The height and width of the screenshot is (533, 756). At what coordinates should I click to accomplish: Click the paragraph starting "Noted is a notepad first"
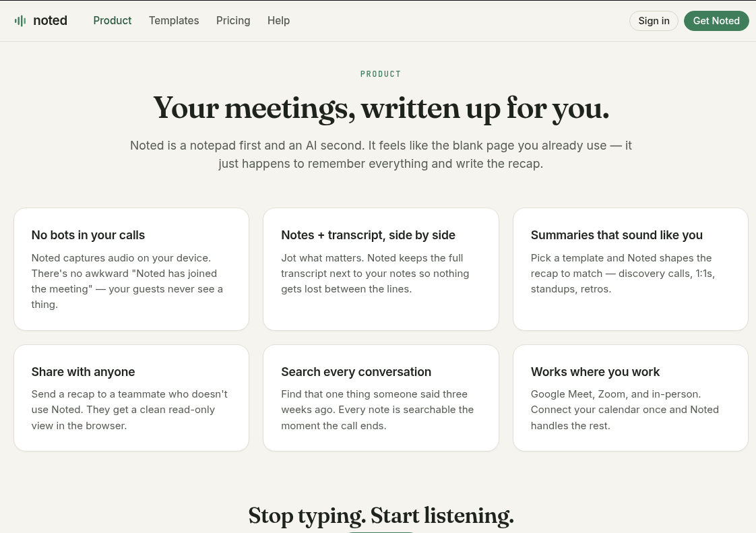point(381,154)
